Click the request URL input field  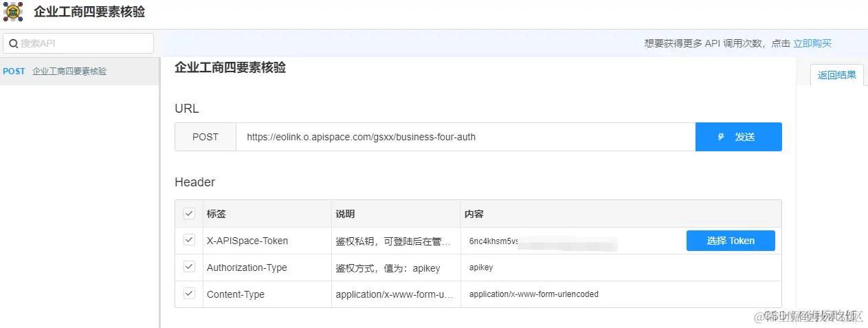pyautogui.click(x=466, y=137)
